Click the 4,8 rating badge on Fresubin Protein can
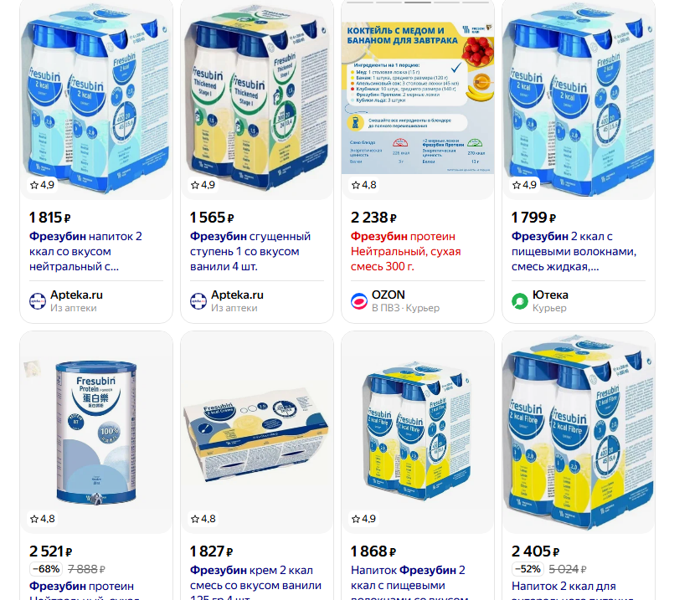700x600 pixels. (43, 519)
